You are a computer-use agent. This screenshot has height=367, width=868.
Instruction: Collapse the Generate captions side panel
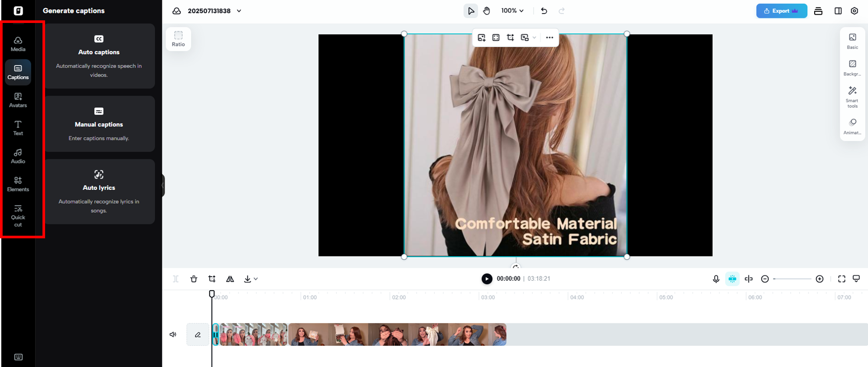163,185
